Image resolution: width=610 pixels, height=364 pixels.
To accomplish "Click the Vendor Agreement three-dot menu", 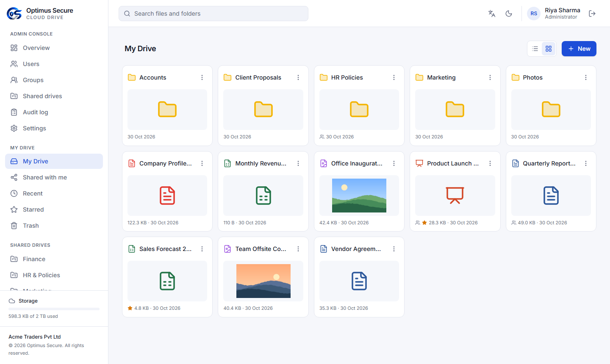I will [394, 249].
